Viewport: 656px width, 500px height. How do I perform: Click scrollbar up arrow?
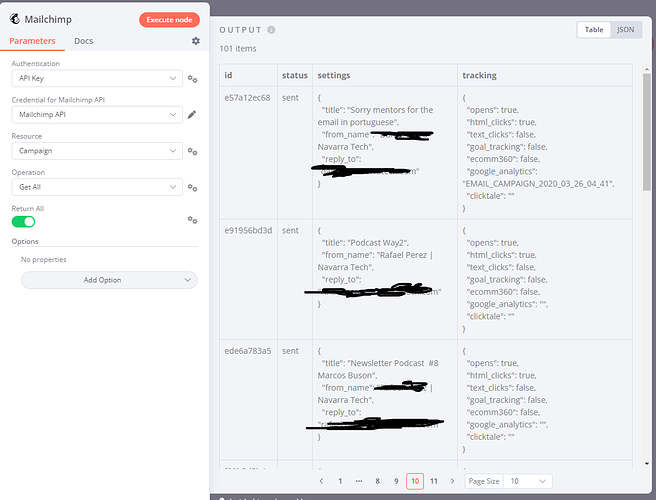647,69
